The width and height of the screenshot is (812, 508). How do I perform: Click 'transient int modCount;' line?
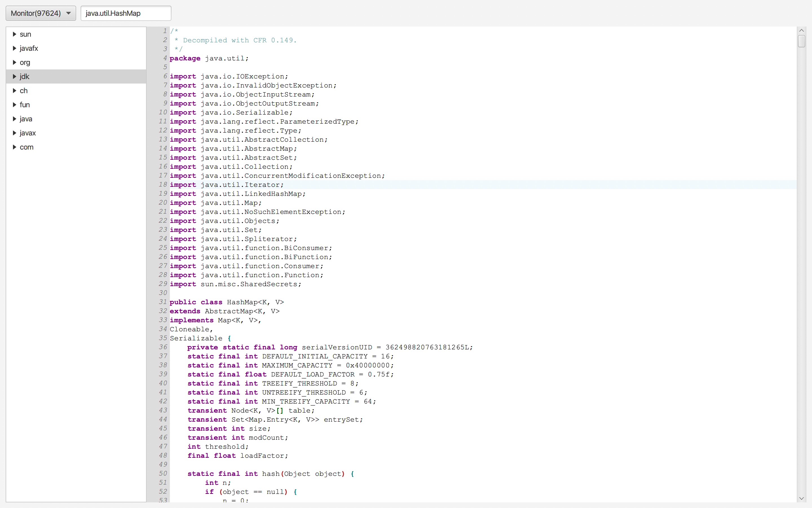[x=238, y=438]
